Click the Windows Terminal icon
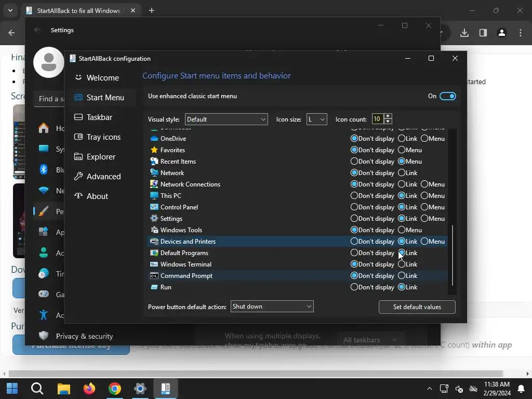The width and height of the screenshot is (532, 399). coord(154,264)
